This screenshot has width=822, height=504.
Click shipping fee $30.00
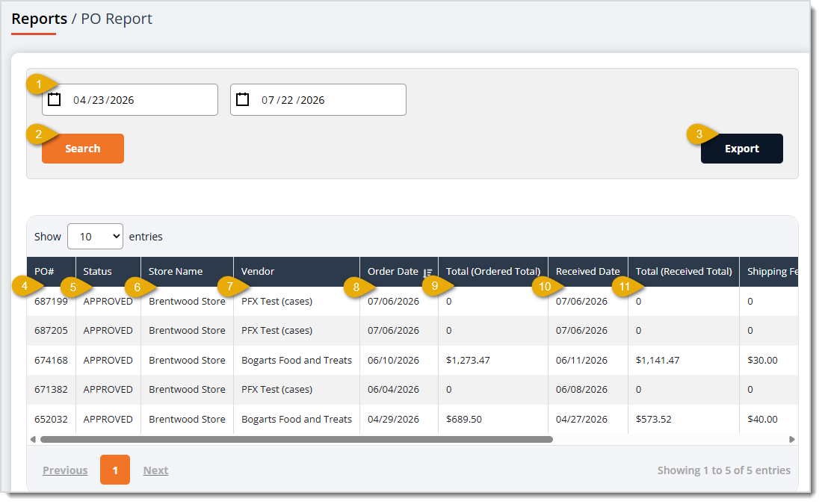point(762,361)
